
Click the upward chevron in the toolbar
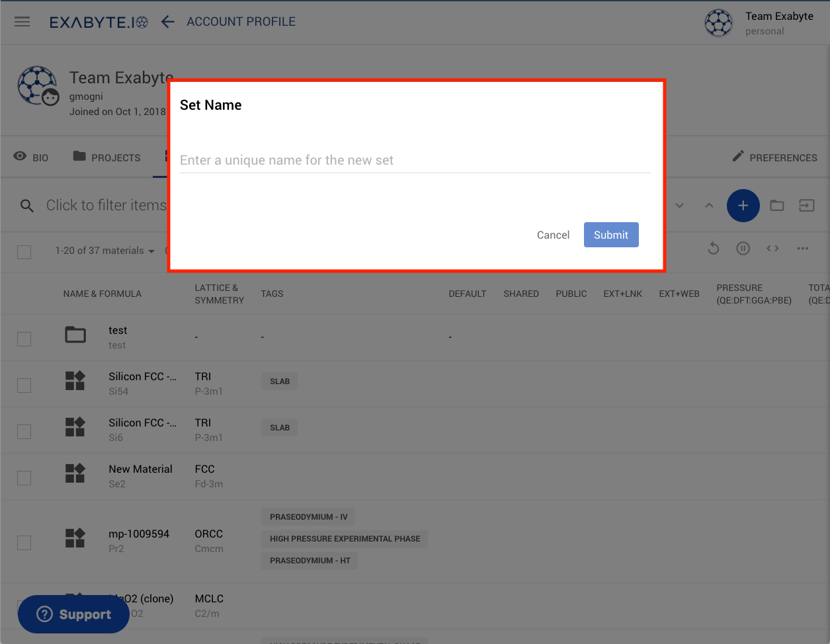(709, 206)
